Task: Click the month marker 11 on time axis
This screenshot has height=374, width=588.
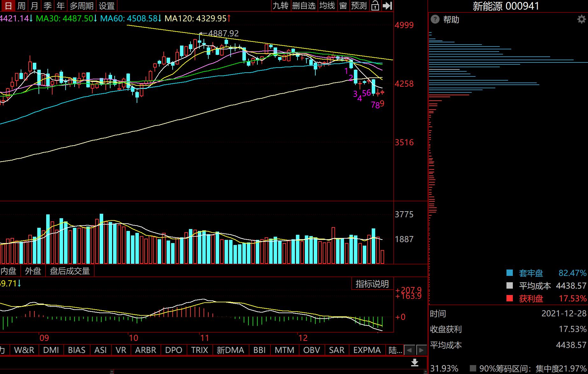Action: 204,338
